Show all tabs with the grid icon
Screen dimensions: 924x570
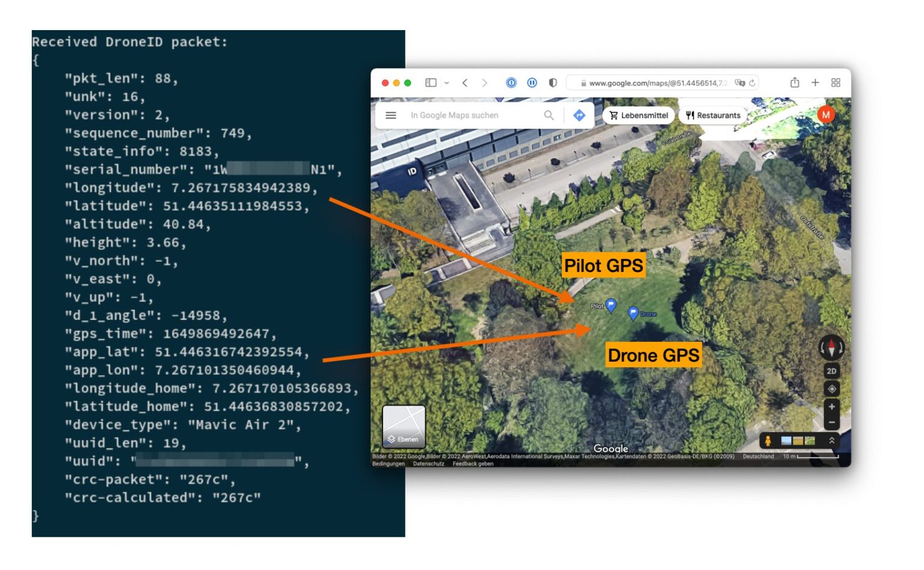pyautogui.click(x=835, y=82)
